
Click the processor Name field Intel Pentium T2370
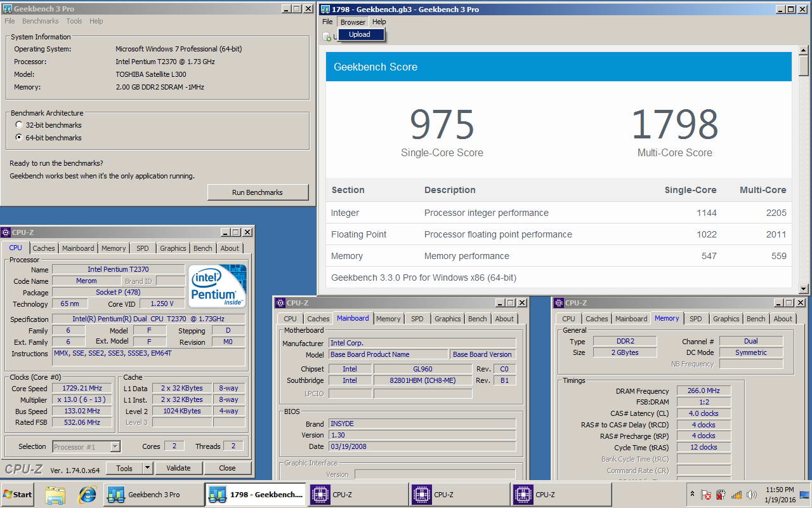[x=118, y=269]
